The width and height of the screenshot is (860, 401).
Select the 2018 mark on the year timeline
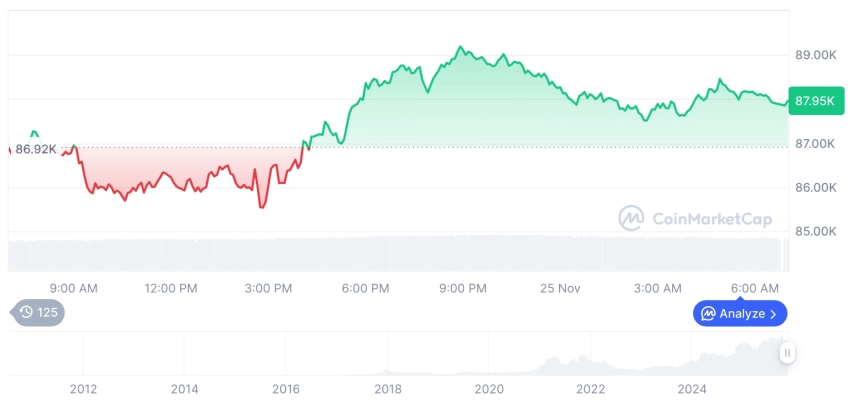point(387,389)
